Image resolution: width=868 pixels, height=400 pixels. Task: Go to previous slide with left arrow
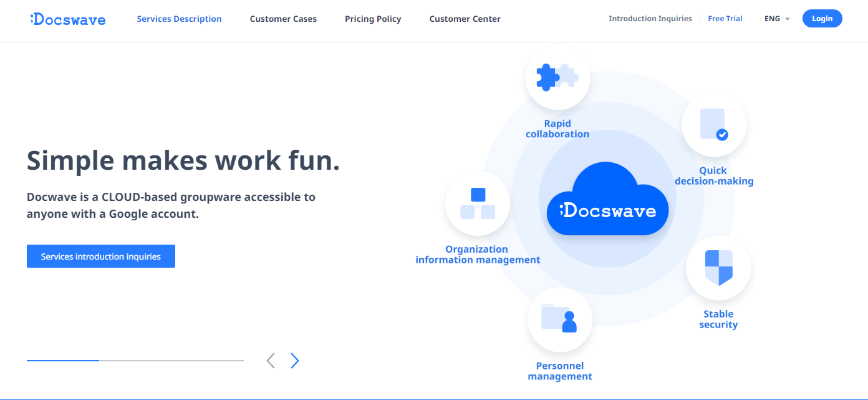(271, 361)
